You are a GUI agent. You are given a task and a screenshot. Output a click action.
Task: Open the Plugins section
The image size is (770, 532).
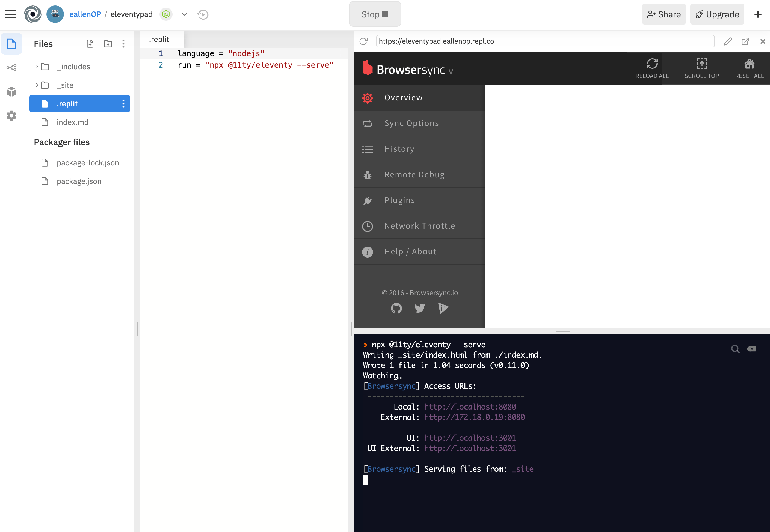pyautogui.click(x=420, y=200)
